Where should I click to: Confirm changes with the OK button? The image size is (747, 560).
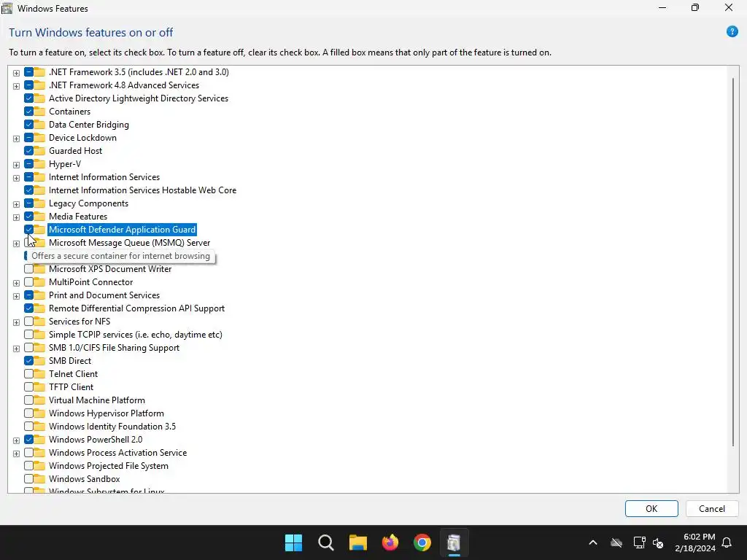651,508
